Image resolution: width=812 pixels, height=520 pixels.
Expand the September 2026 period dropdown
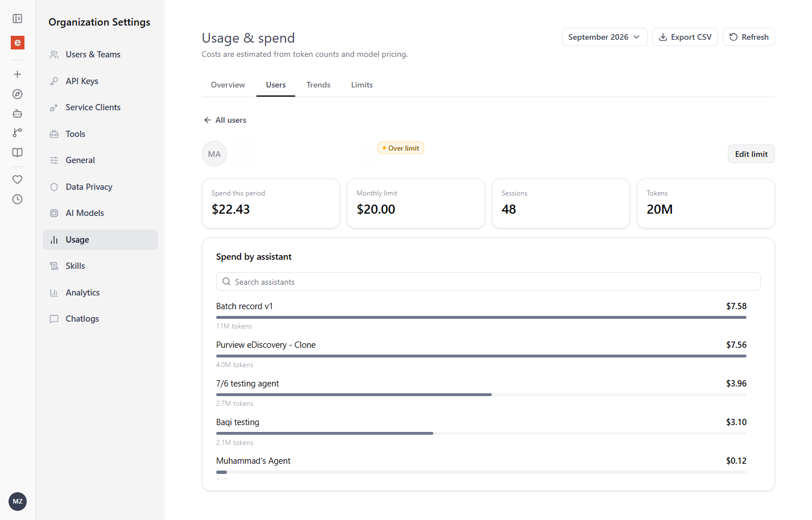point(604,37)
